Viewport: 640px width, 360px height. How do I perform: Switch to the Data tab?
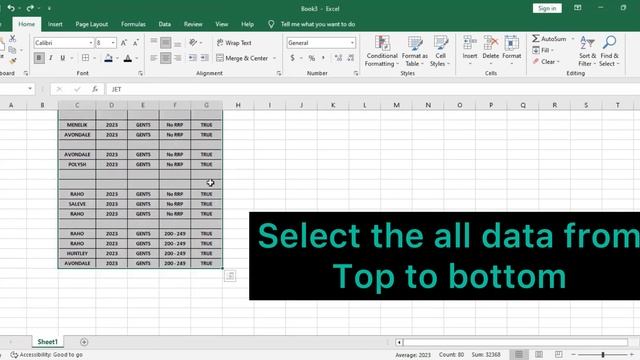pos(164,24)
